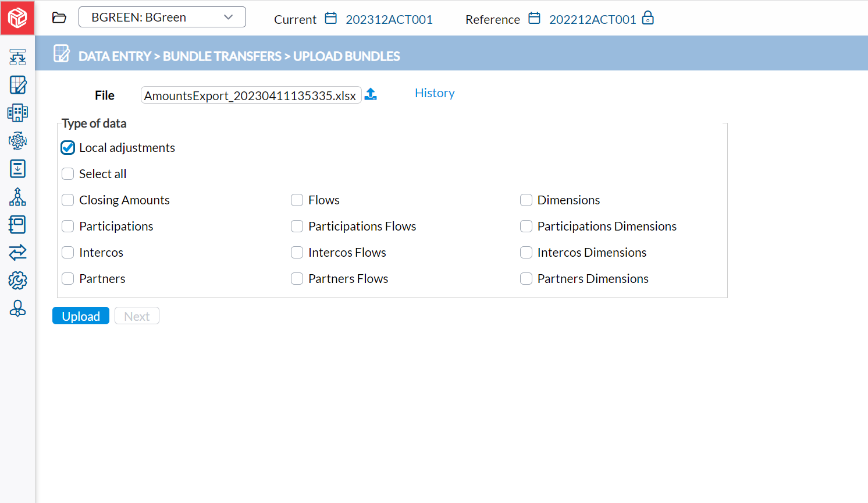Open the download document sidebar icon

pyautogui.click(x=17, y=169)
